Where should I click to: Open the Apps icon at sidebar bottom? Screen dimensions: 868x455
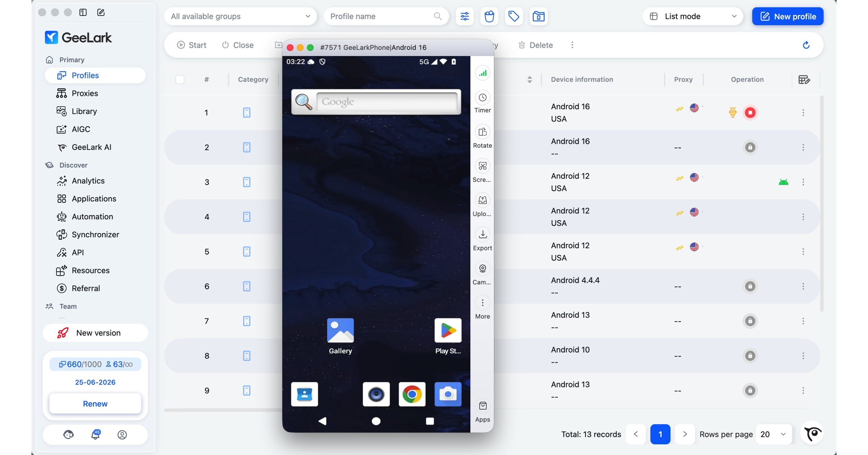click(482, 406)
